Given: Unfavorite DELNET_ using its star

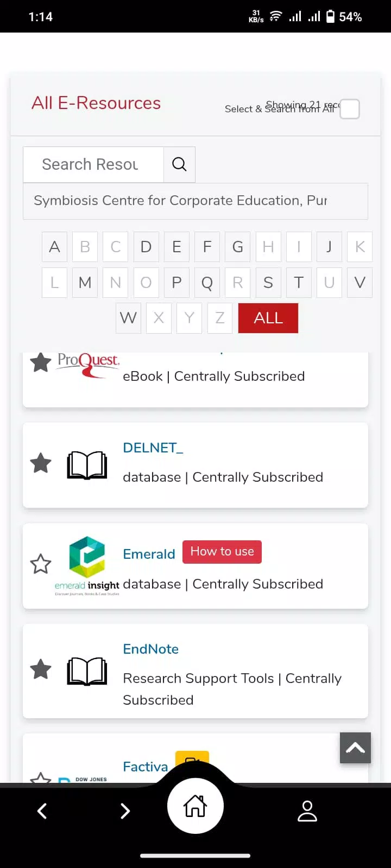Looking at the screenshot, I should pyautogui.click(x=41, y=463).
